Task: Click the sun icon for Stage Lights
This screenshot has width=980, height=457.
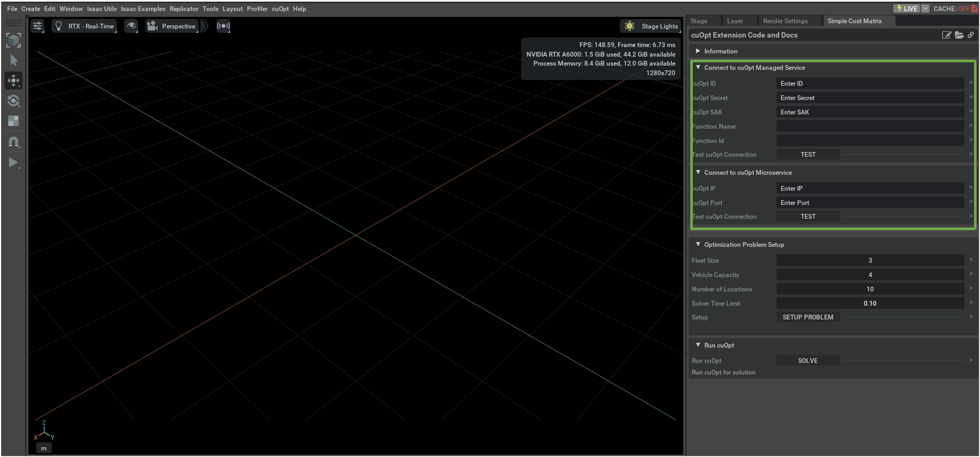Action: tap(629, 26)
